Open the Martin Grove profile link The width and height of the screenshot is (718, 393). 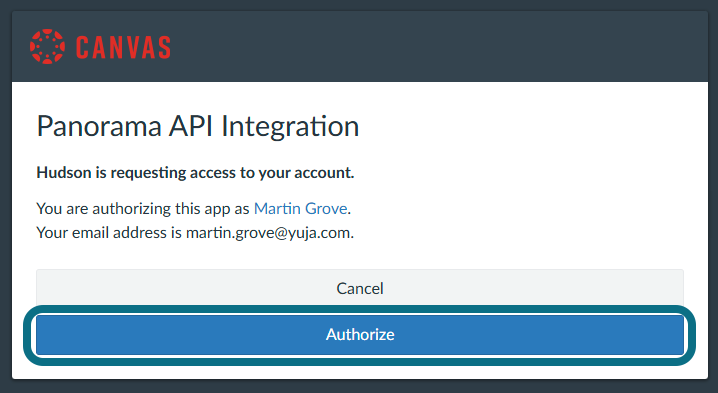point(300,208)
